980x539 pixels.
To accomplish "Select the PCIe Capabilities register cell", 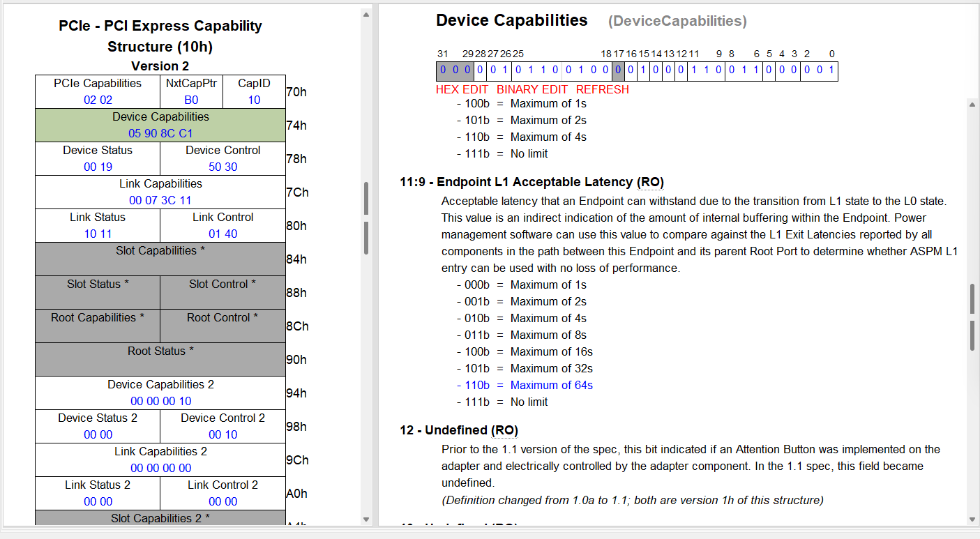I will click(98, 91).
